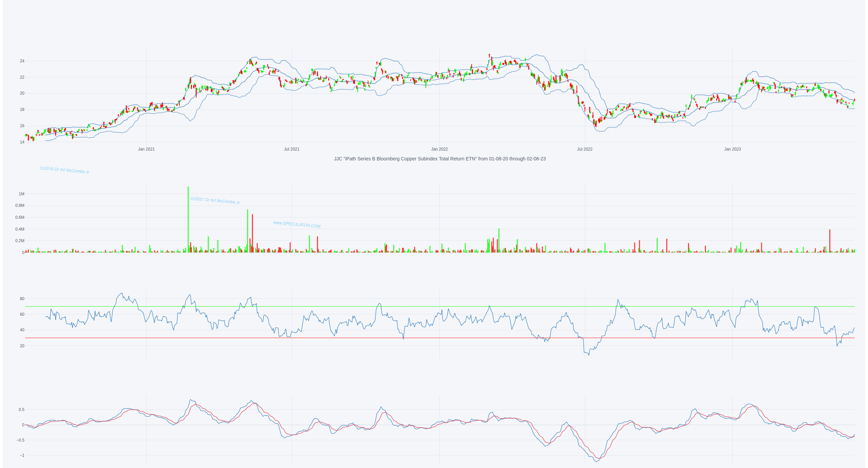Click the 0.2M label on volume axis
Viewport: 868px width, 468px height.
coord(20,241)
